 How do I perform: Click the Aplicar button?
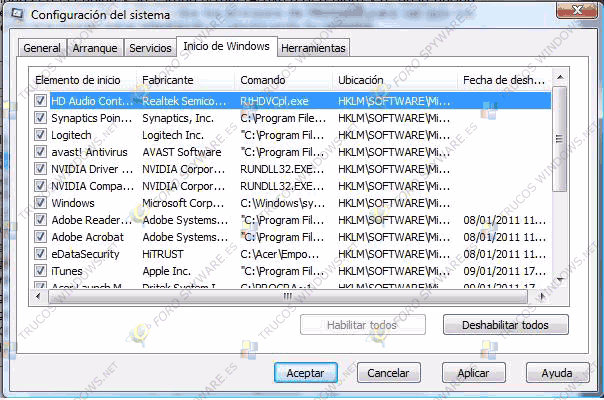(x=473, y=373)
